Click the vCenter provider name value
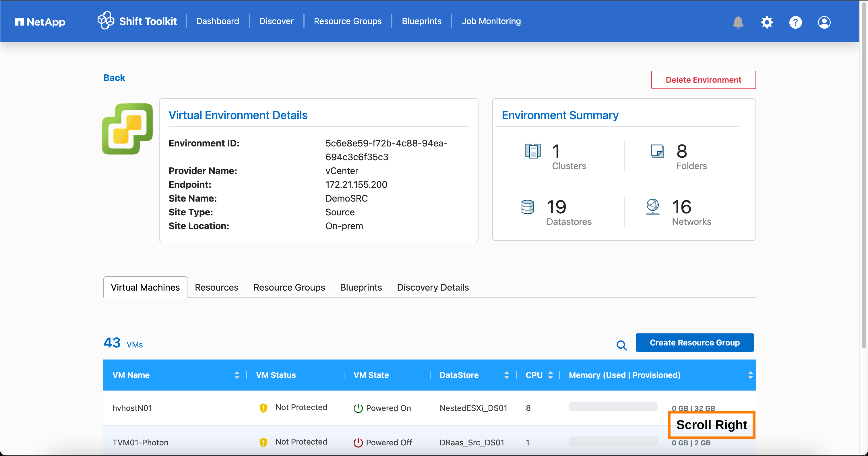The height and width of the screenshot is (456, 868). [x=342, y=171]
